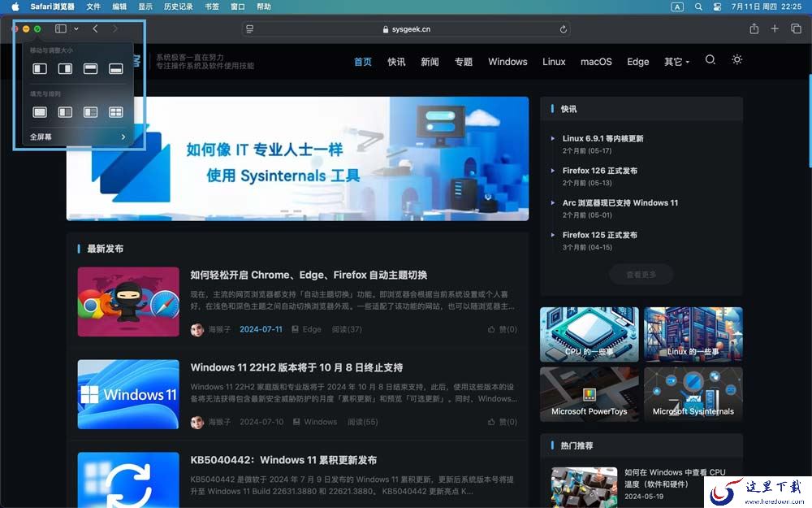Focus the sysgeek.cn address field
The height and width of the screenshot is (508, 812).
pyautogui.click(x=406, y=29)
